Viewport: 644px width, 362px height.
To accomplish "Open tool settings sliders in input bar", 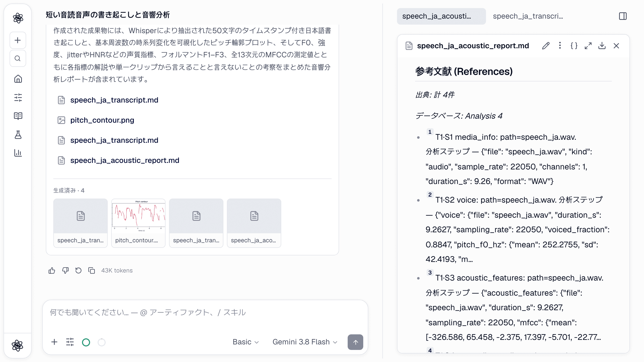I will [x=70, y=342].
